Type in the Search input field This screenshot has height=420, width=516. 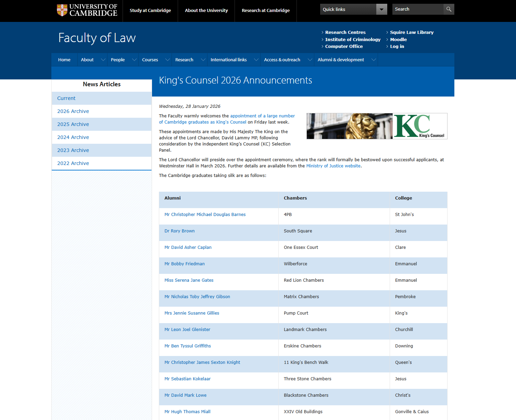click(x=417, y=9)
